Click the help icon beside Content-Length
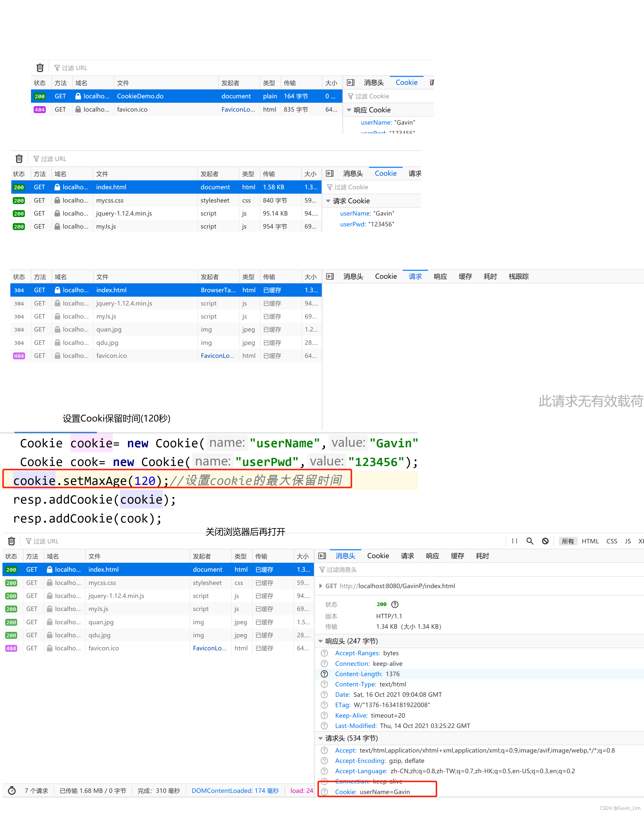644x813 pixels. (324, 674)
